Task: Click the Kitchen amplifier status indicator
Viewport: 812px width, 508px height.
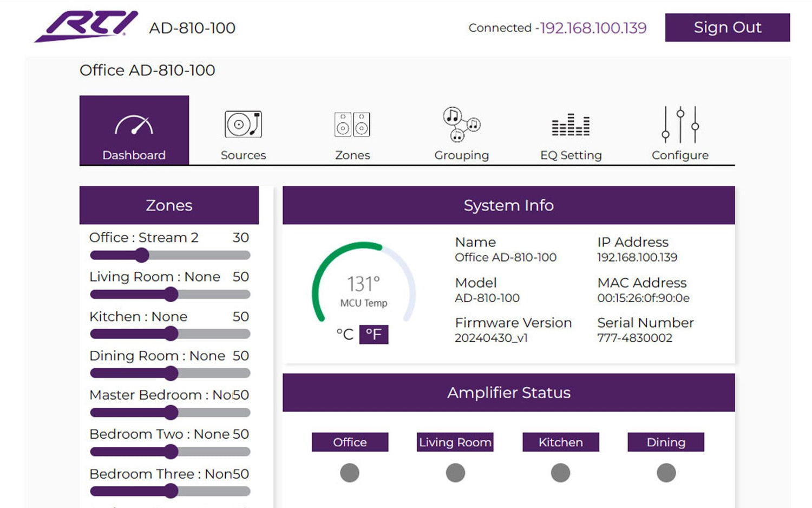Action: [560, 473]
